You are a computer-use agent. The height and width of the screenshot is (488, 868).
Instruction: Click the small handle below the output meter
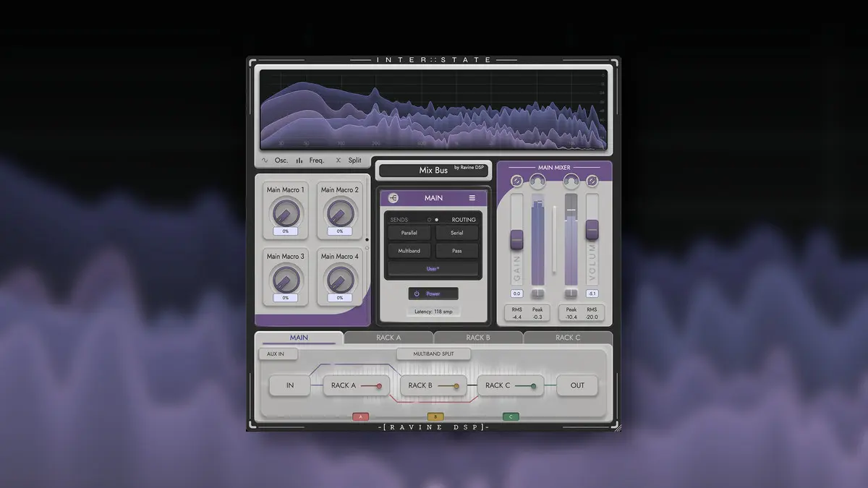[571, 293]
